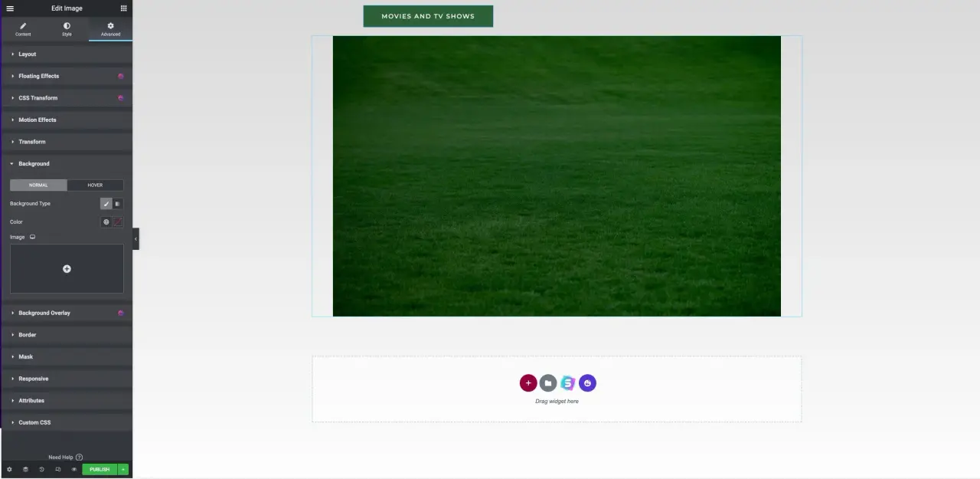Open the Navigator layers icon
Viewport: 980px width, 479px height.
pos(25,469)
